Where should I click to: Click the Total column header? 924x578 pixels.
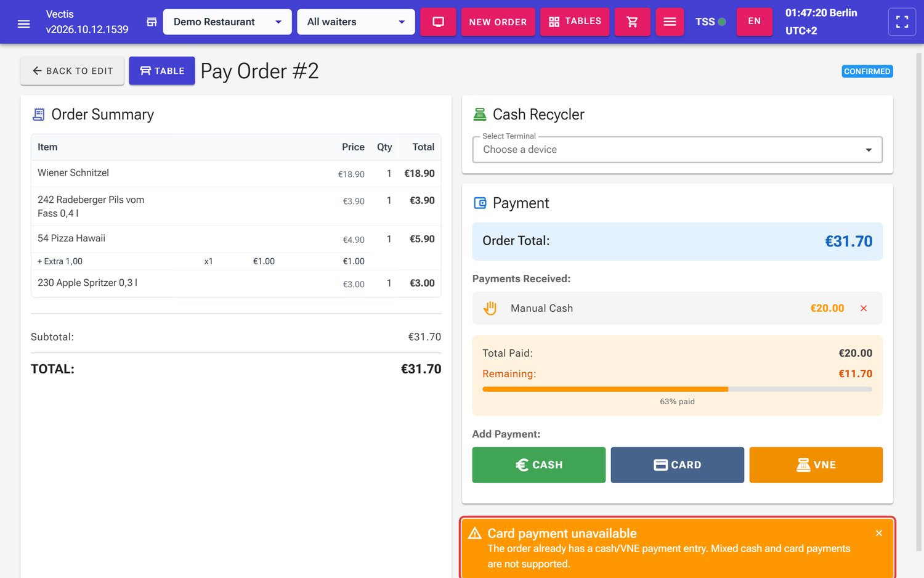(423, 147)
